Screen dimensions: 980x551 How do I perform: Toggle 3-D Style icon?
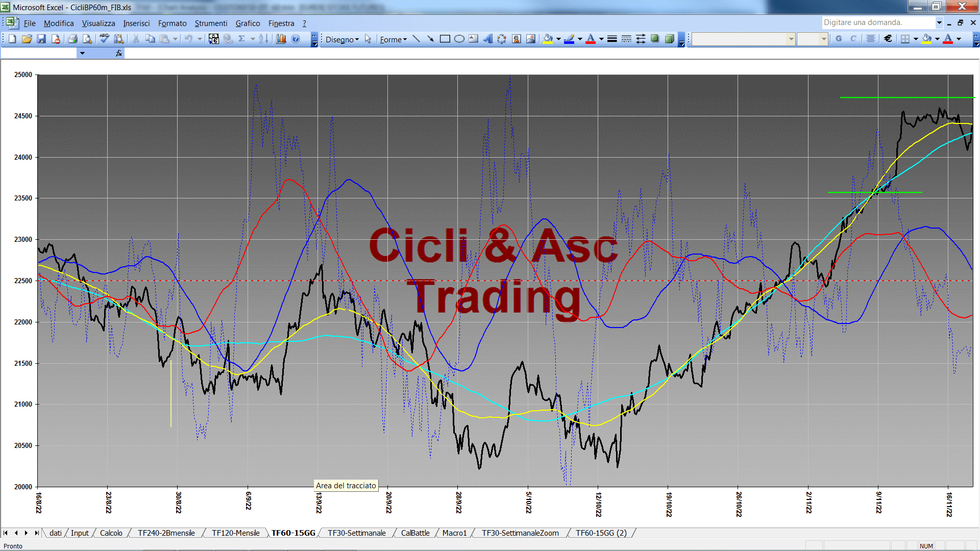pyautogui.click(x=670, y=39)
